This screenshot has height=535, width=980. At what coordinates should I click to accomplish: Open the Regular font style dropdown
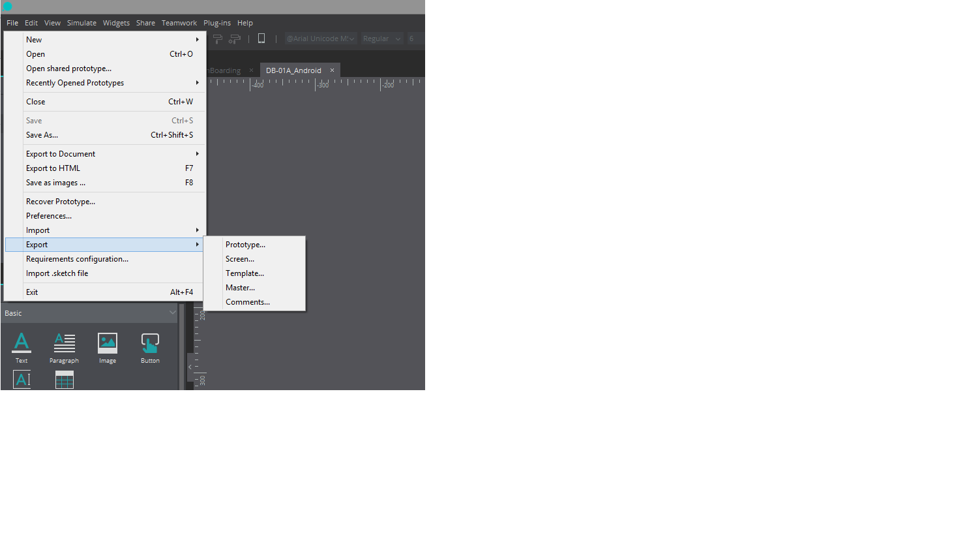pos(381,38)
